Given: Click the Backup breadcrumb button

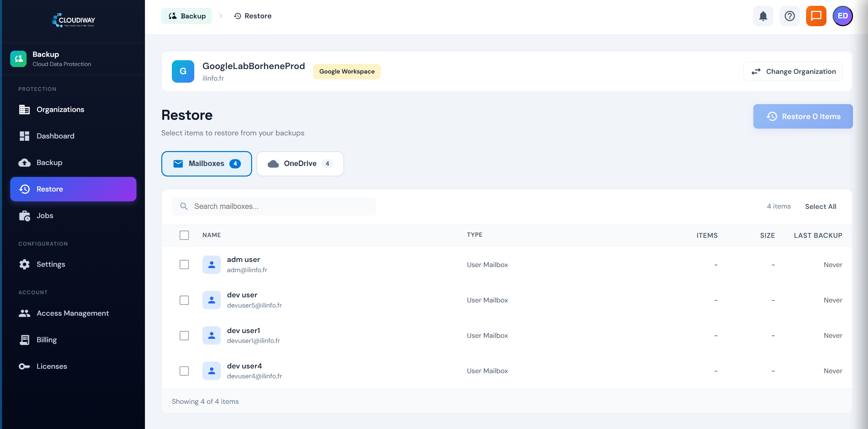Looking at the screenshot, I should click(x=186, y=16).
